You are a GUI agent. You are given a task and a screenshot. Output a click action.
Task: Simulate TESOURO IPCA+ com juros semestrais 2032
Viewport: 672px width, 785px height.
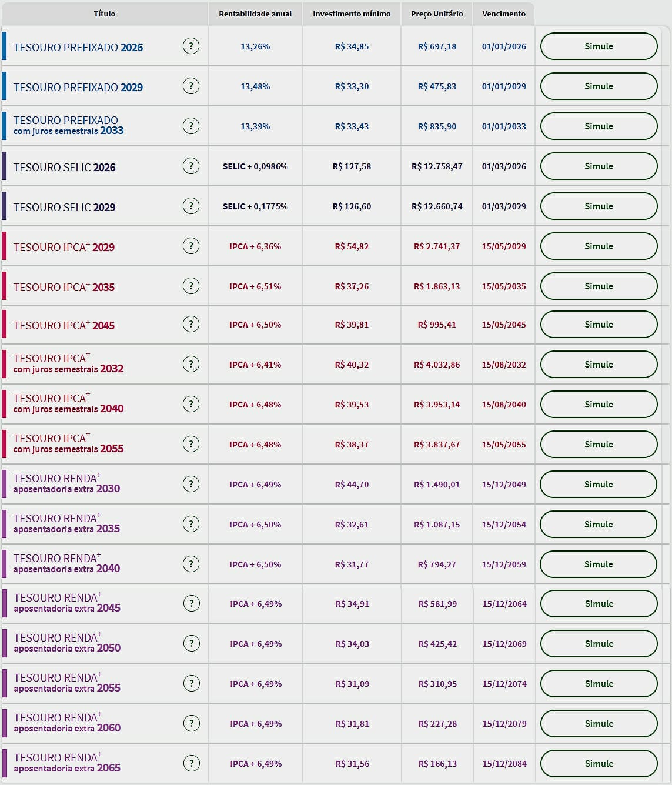(599, 364)
